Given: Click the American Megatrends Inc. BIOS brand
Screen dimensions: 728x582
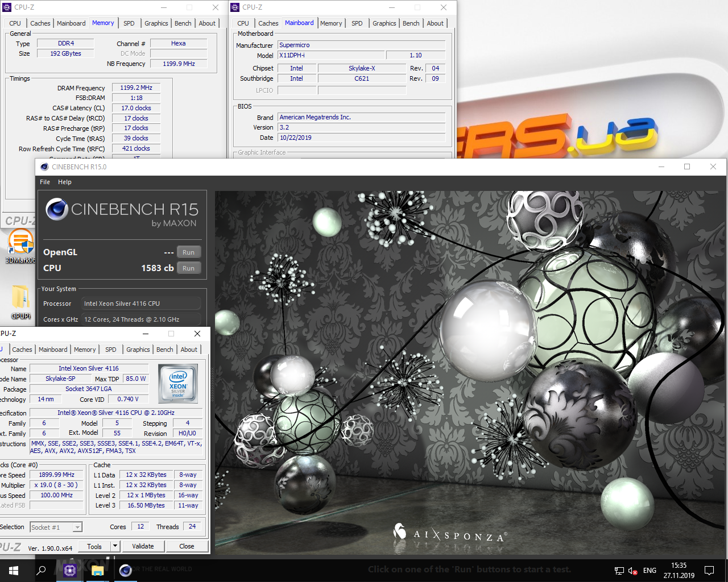Looking at the screenshot, I should [x=361, y=117].
